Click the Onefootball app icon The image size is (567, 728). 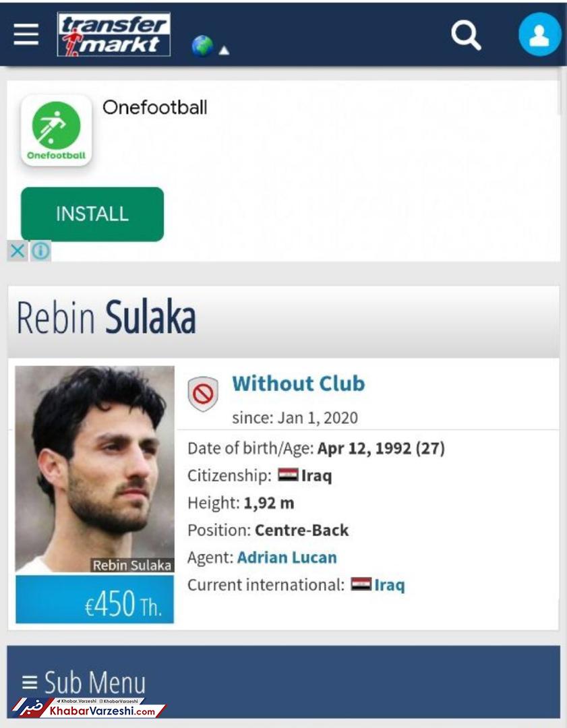tap(56, 131)
